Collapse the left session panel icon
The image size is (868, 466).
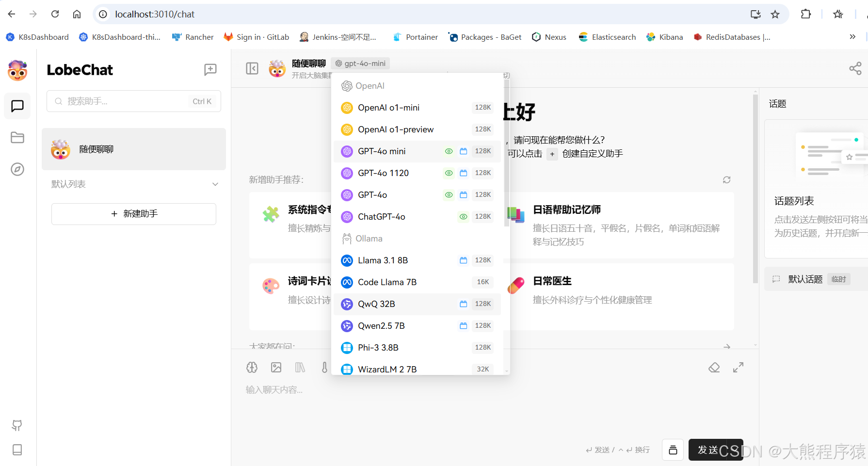pyautogui.click(x=252, y=68)
